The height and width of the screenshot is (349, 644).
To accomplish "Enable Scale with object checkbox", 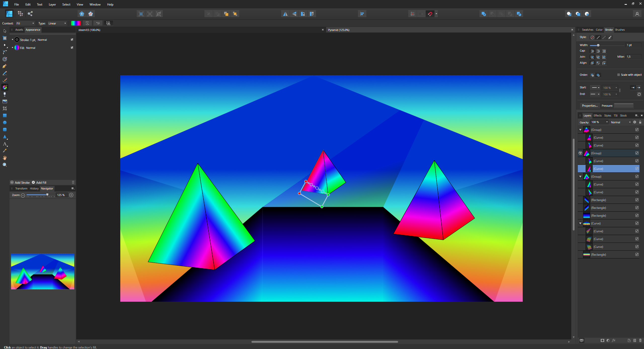I will (x=618, y=75).
